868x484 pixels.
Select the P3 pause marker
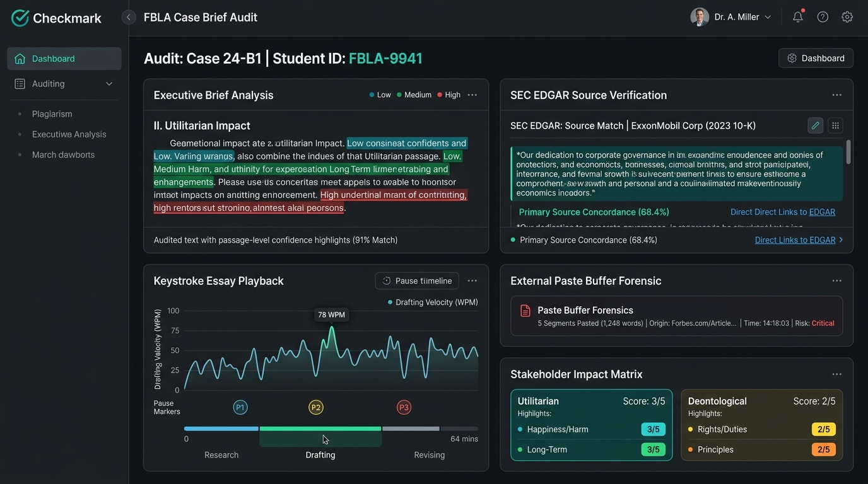pos(404,407)
